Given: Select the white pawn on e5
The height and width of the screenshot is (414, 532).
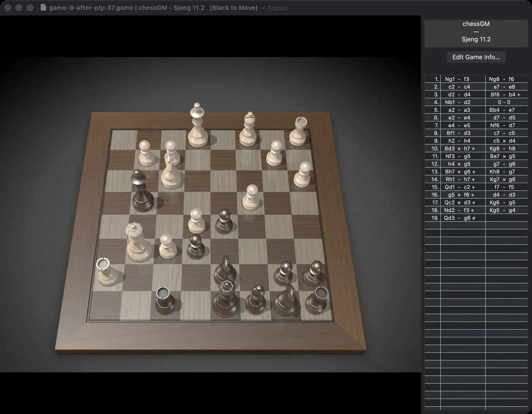Looking at the screenshot, I should click(196, 221).
